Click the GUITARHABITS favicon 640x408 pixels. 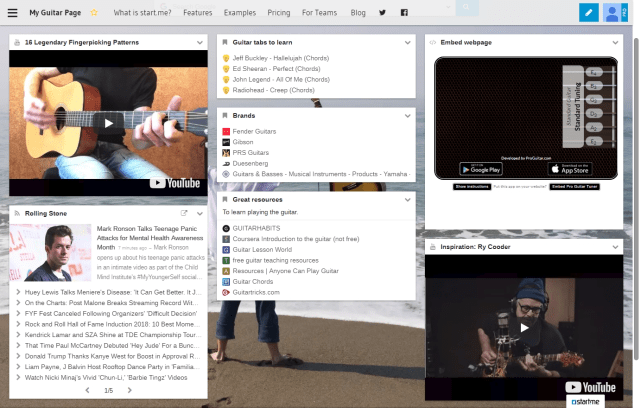coord(226,228)
